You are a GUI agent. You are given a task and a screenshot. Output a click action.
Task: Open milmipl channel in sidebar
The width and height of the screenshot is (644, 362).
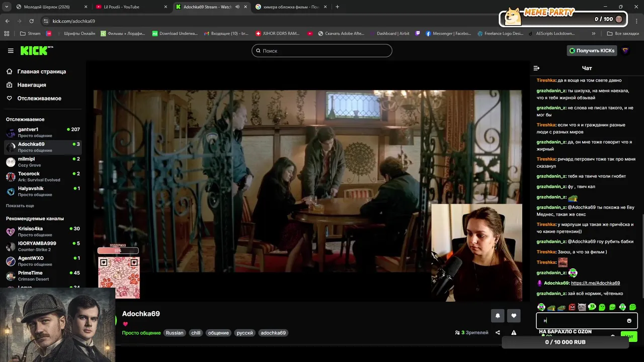tap(43, 162)
